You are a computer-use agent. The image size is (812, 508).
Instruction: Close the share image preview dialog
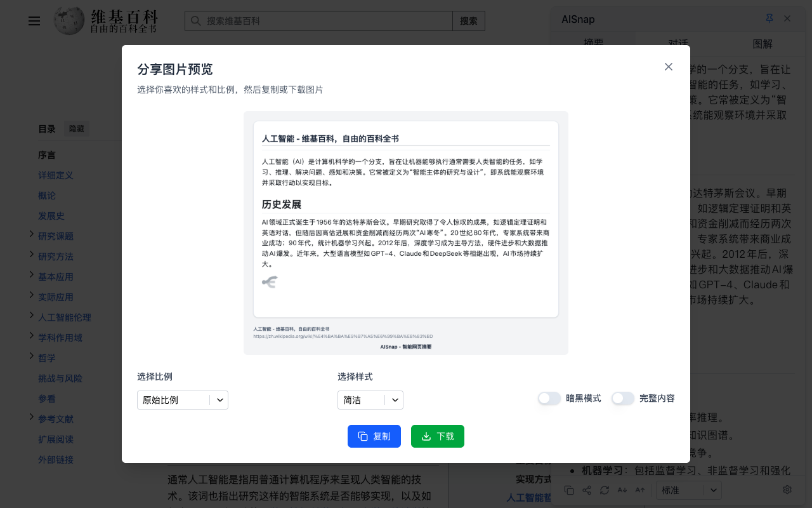669,67
